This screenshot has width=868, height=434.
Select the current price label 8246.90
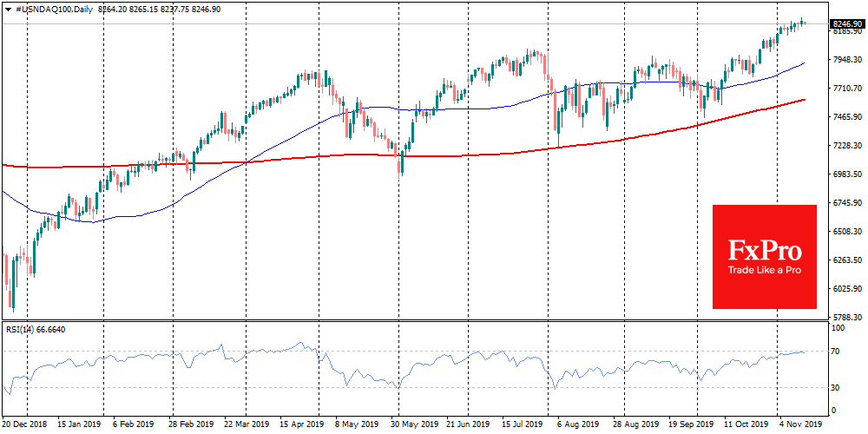[845, 23]
